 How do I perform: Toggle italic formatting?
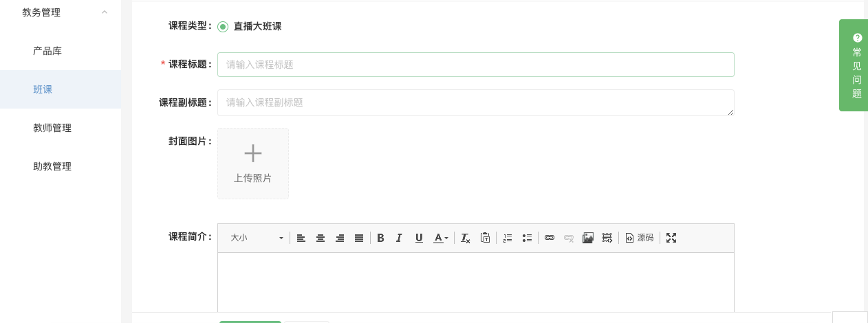tap(400, 238)
